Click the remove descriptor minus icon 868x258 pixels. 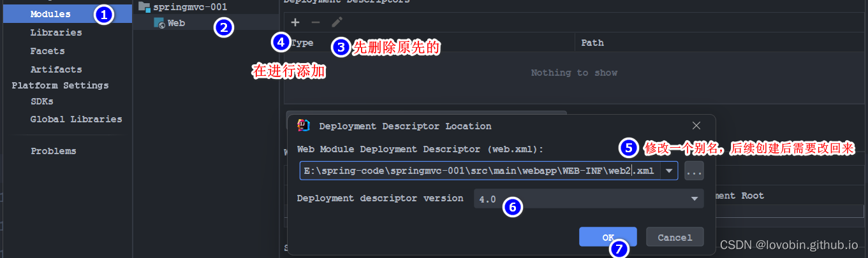[x=315, y=22]
